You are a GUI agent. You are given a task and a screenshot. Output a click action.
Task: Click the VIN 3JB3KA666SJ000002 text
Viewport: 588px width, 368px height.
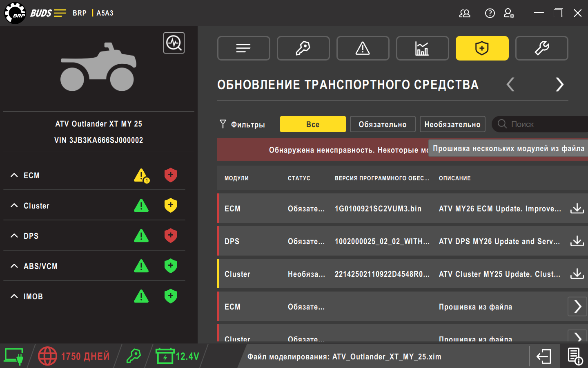(x=98, y=140)
